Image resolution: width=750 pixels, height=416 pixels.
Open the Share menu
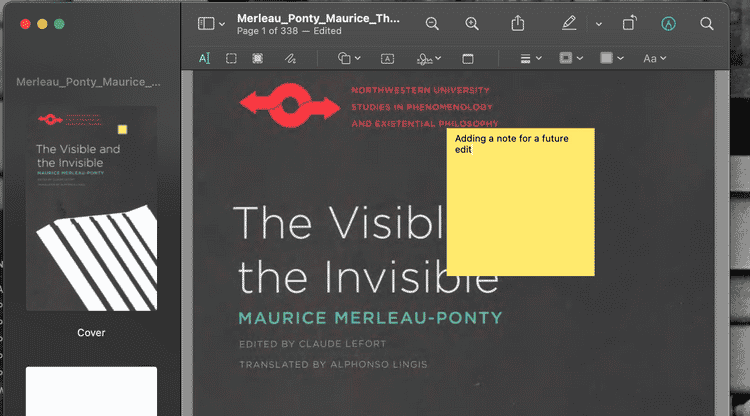517,23
